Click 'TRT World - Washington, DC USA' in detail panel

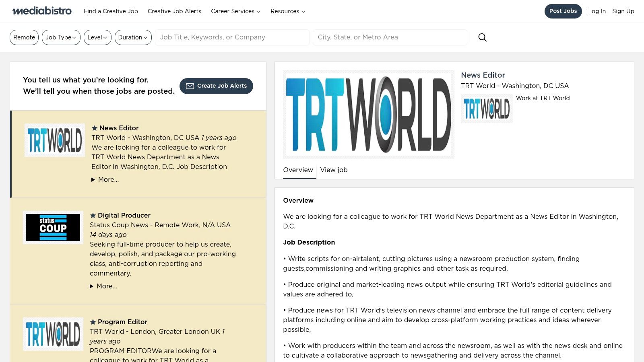click(x=515, y=86)
